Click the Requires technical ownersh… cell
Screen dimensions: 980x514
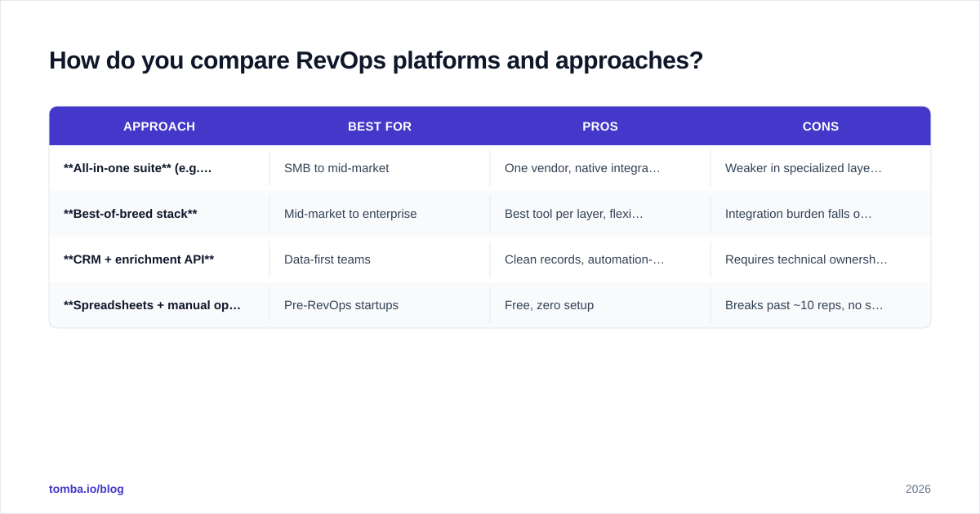[x=821, y=259]
